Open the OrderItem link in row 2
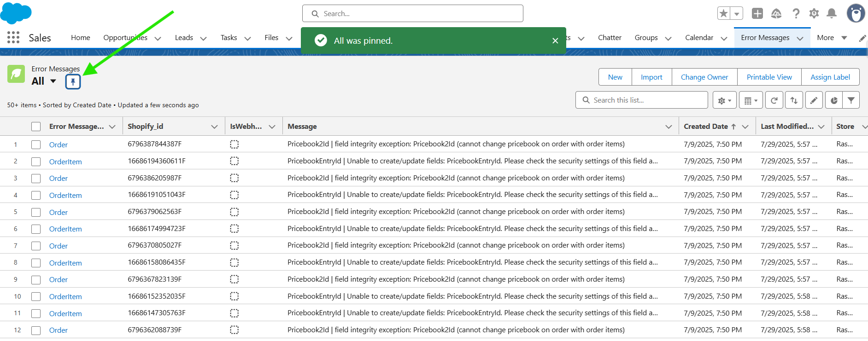The height and width of the screenshot is (341, 868). (x=65, y=162)
